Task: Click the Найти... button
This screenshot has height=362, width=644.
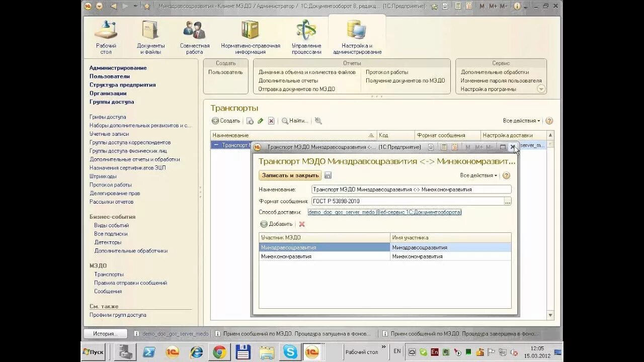Action: click(295, 121)
